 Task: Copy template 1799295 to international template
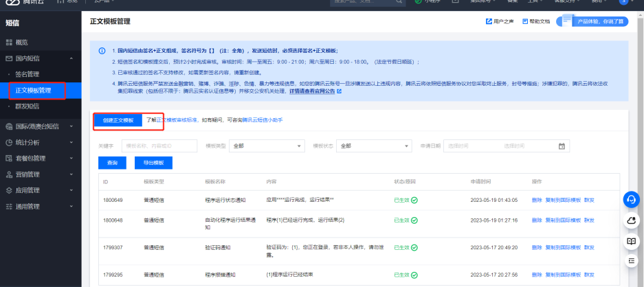563,274
